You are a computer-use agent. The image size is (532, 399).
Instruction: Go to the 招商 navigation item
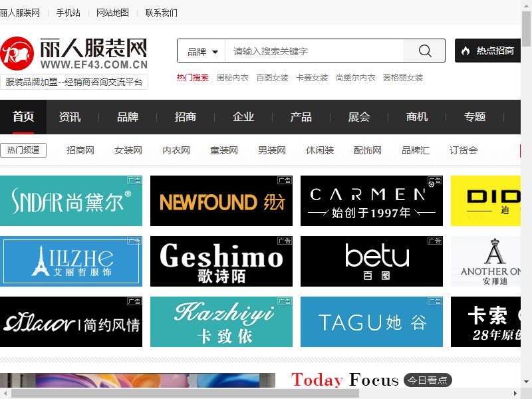click(x=186, y=117)
